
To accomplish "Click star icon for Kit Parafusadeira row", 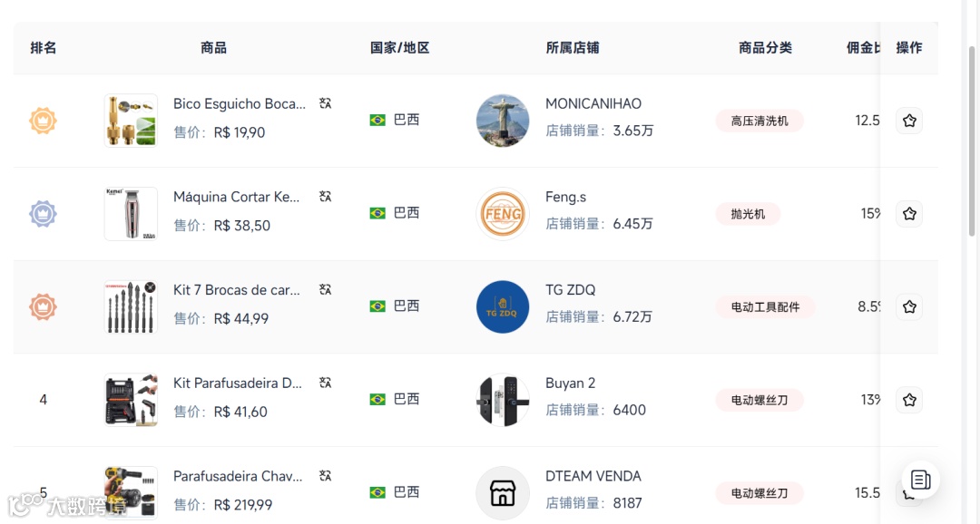I will coord(909,400).
